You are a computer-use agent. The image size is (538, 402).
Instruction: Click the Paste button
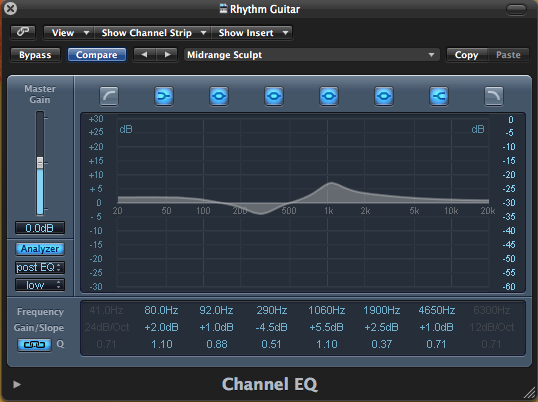coord(508,55)
